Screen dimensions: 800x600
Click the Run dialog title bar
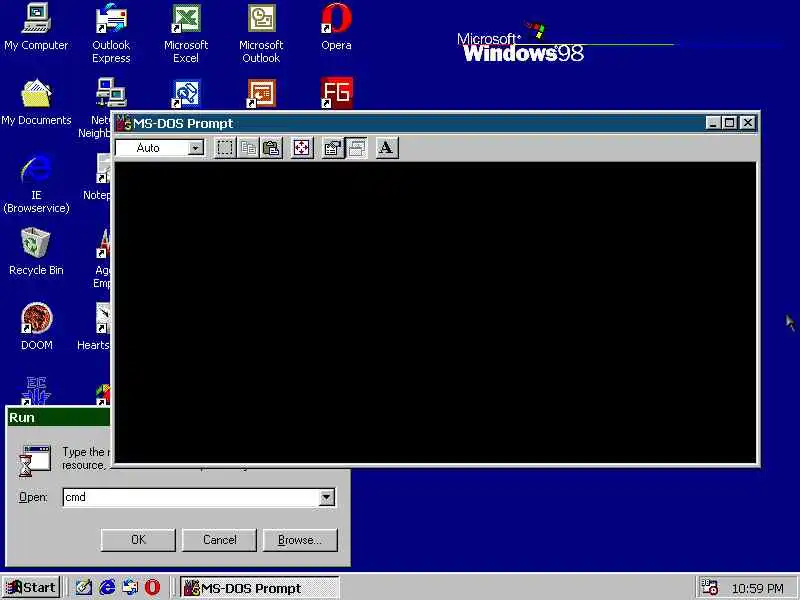pos(58,417)
